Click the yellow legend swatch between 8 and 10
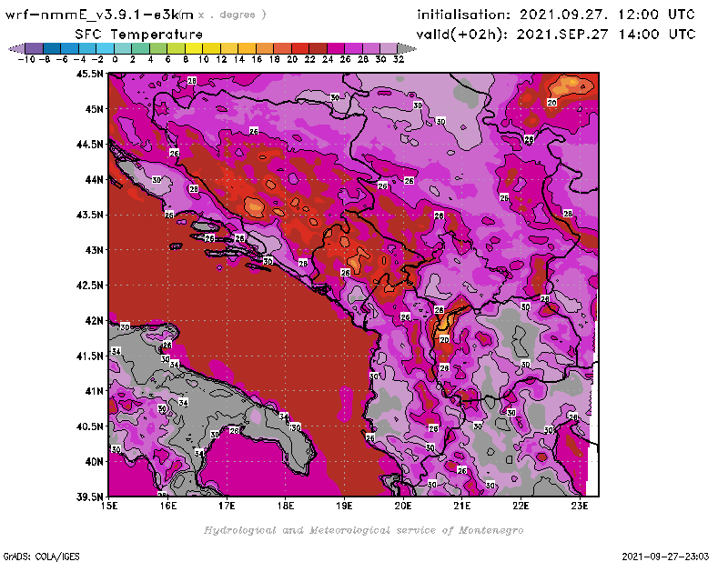This screenshot has height=562, width=728. tap(194, 48)
